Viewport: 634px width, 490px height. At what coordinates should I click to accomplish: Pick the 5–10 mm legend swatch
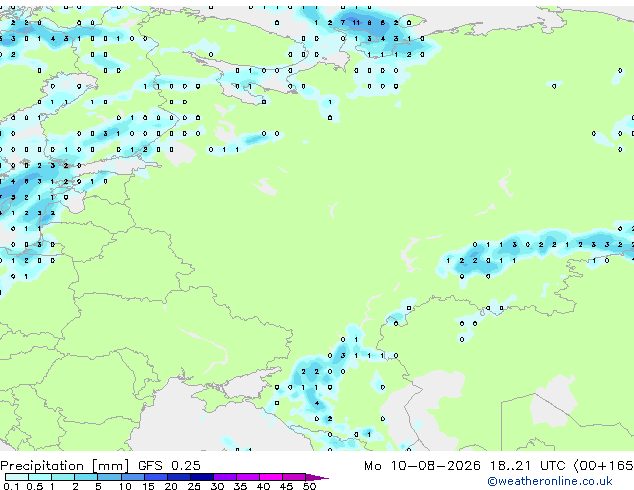click(x=109, y=477)
